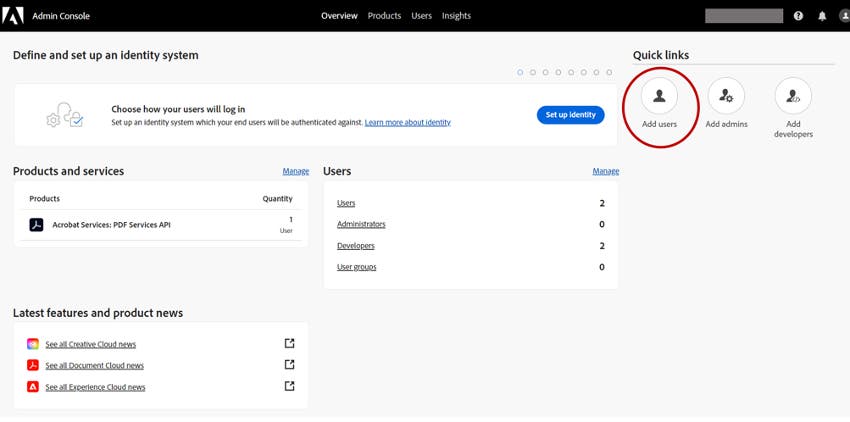850x422 pixels.
Task: Follow the Learn more about identity link
Action: [407, 122]
